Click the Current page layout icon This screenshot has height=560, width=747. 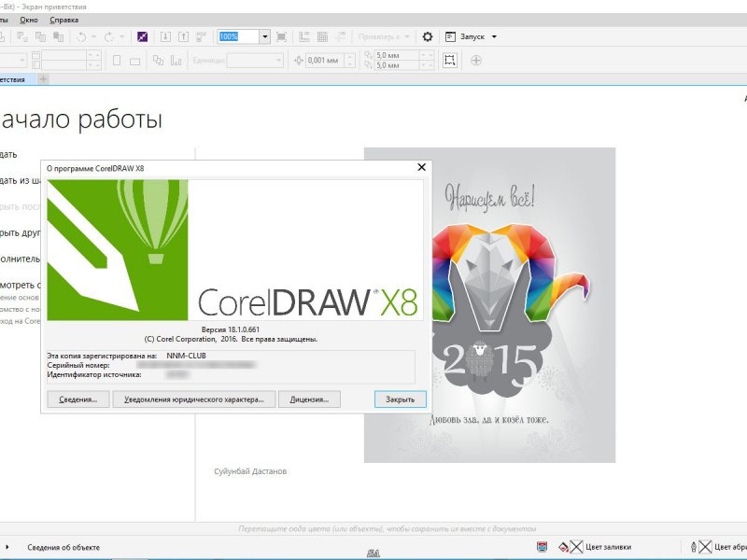pyautogui.click(x=176, y=61)
